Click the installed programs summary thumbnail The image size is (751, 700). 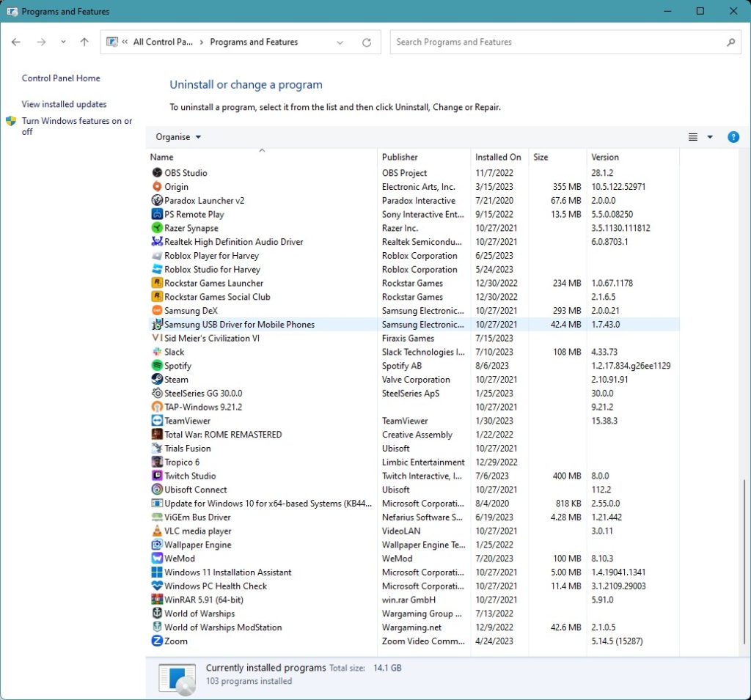pyautogui.click(x=177, y=679)
